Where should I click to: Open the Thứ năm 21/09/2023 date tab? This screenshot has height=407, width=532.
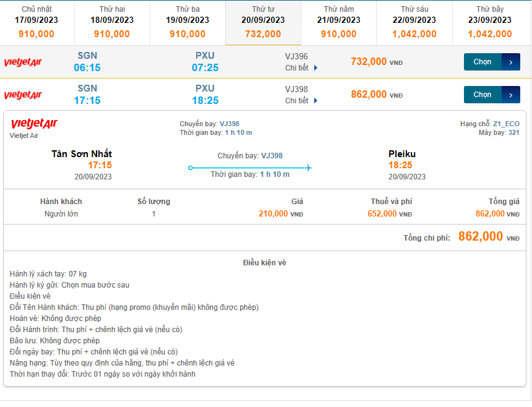tap(338, 22)
